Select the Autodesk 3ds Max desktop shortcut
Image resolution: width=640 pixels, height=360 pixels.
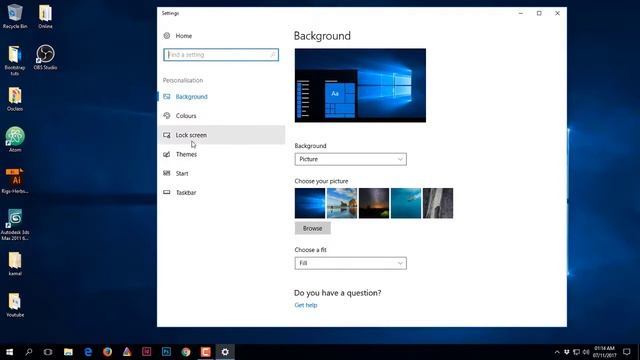click(x=15, y=224)
